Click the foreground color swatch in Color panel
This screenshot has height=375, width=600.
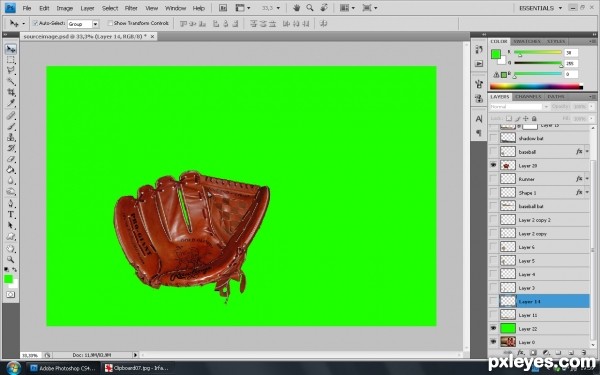point(496,54)
